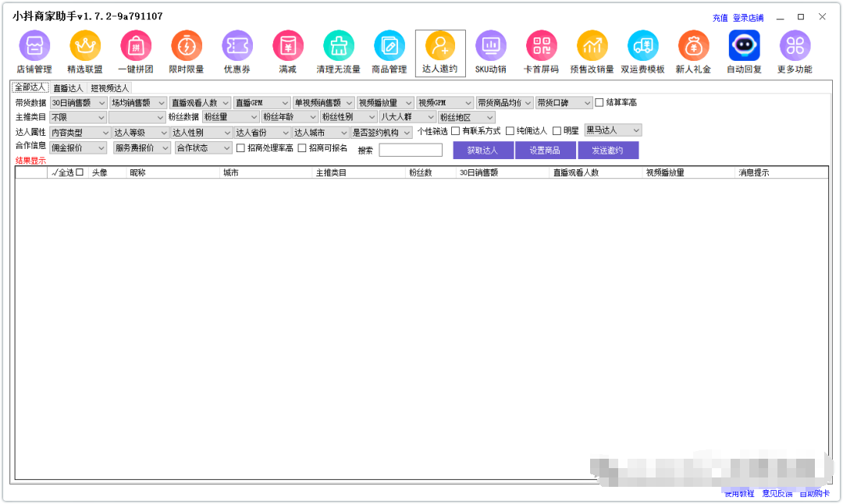The width and height of the screenshot is (843, 504).
Task: Open the 带货口碑 dropdown
Action: pos(564,103)
